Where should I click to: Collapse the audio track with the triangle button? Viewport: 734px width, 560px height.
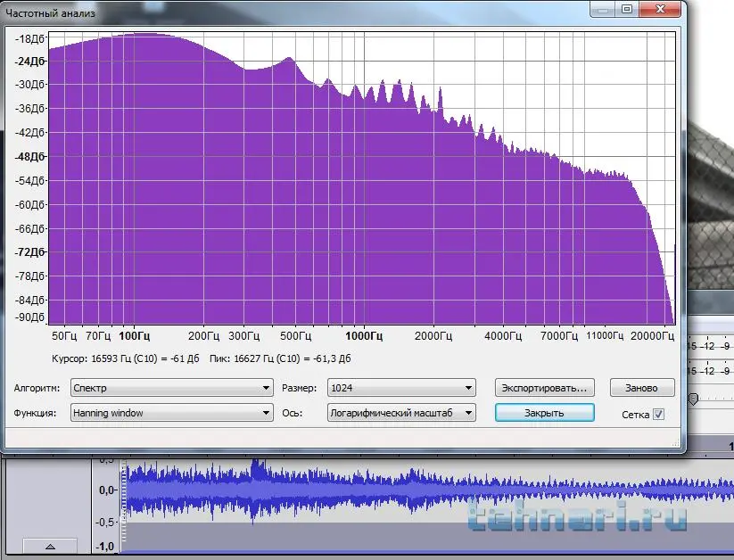50,546
